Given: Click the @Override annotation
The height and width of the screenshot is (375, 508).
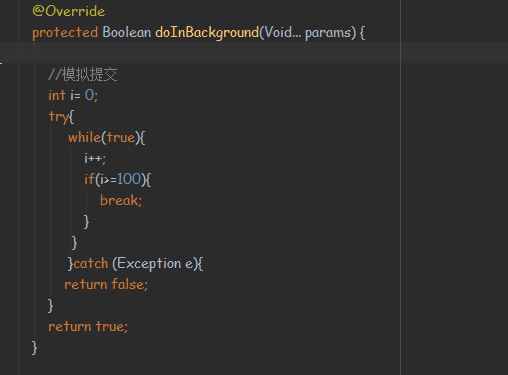Looking at the screenshot, I should pyautogui.click(x=69, y=11).
